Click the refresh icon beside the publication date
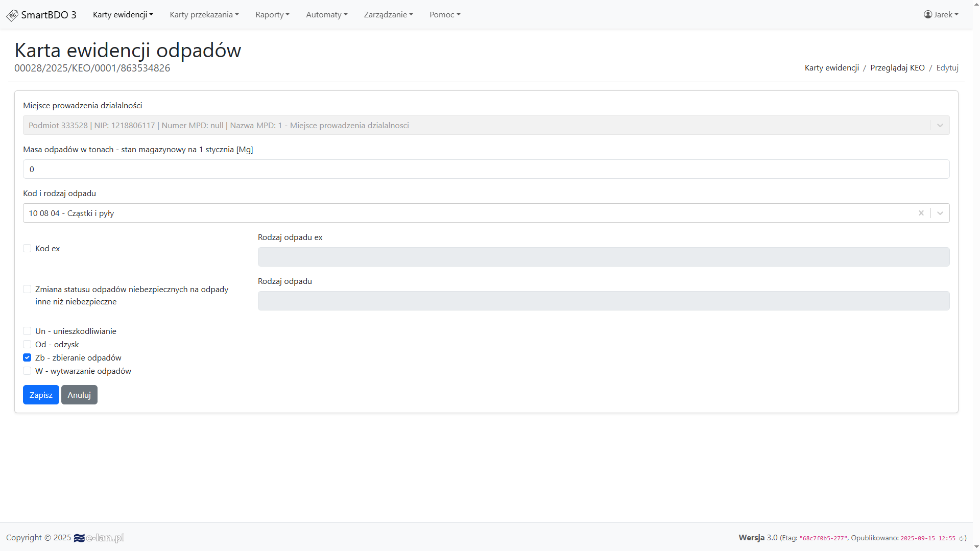This screenshot has width=980, height=551. 961,538
